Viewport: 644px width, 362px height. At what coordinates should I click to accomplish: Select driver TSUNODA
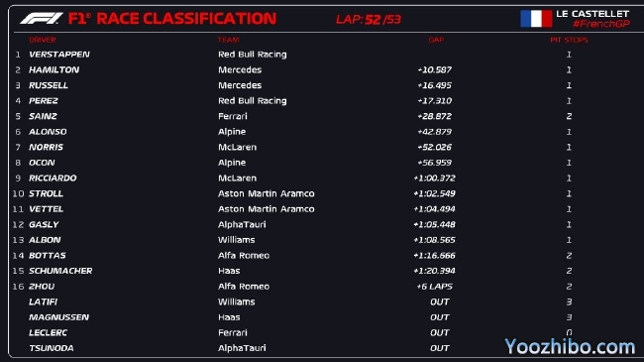[x=52, y=348]
